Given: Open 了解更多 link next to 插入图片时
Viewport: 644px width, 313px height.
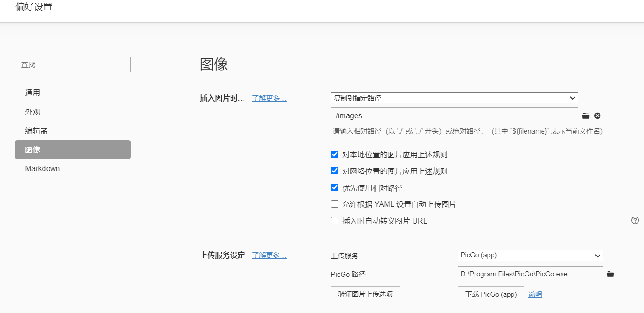Looking at the screenshot, I should pos(269,98).
